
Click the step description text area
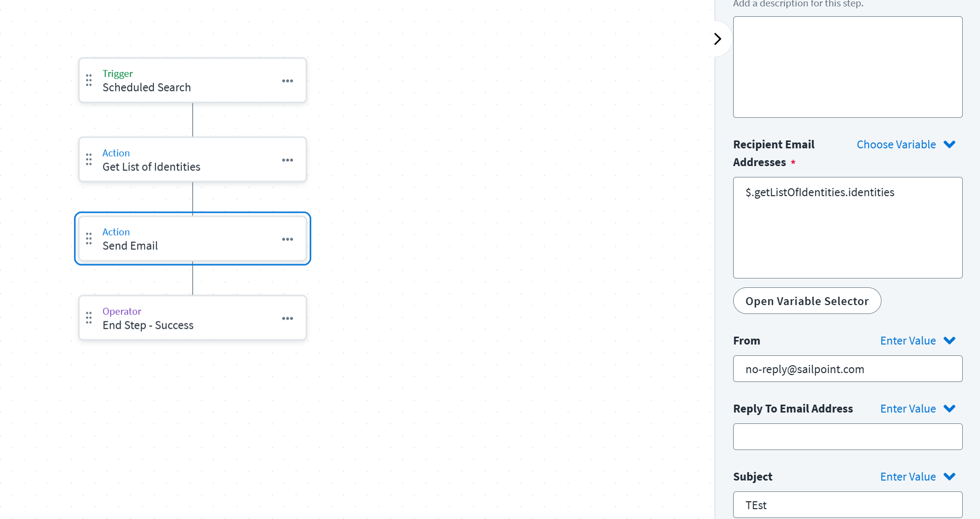point(847,67)
